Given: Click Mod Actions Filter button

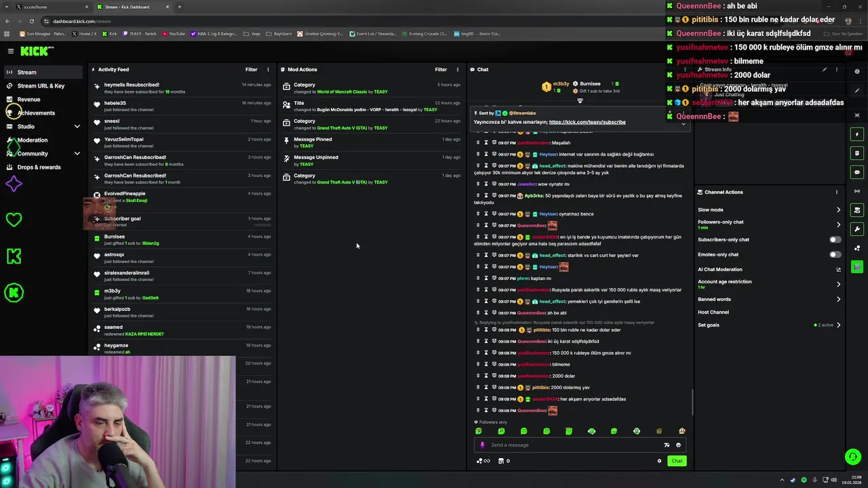Looking at the screenshot, I should point(441,69).
